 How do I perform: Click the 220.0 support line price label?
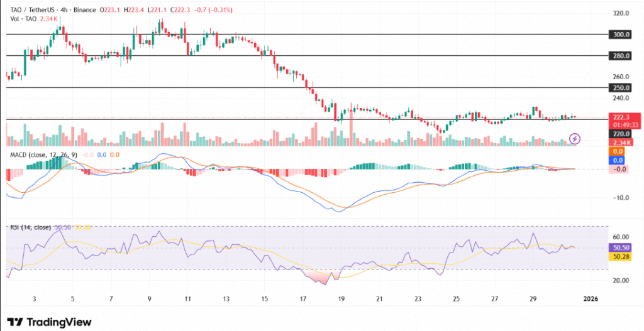click(x=621, y=134)
